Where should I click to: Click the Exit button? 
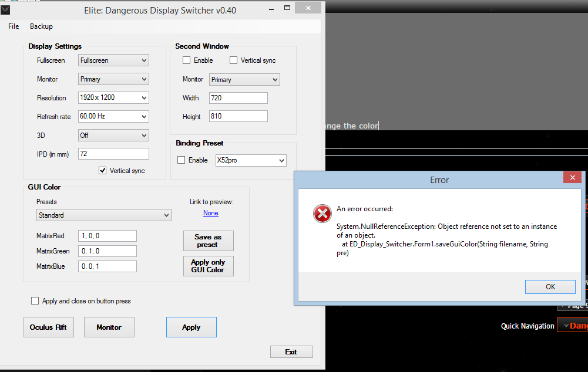(291, 352)
